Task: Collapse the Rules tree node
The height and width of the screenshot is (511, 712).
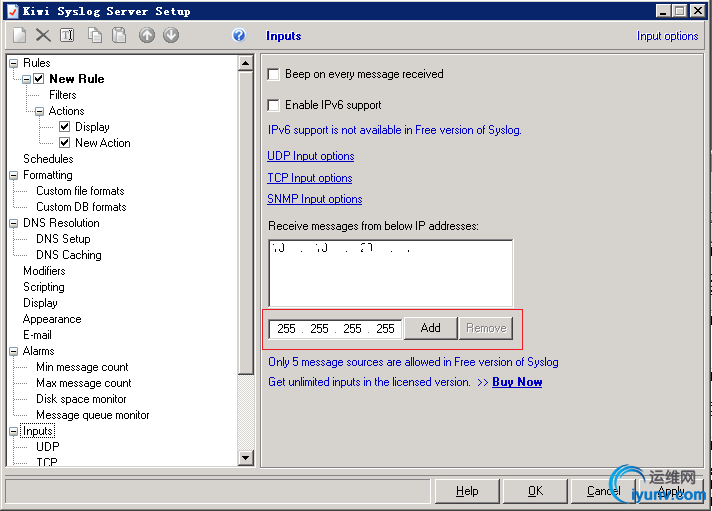Action: (x=14, y=63)
